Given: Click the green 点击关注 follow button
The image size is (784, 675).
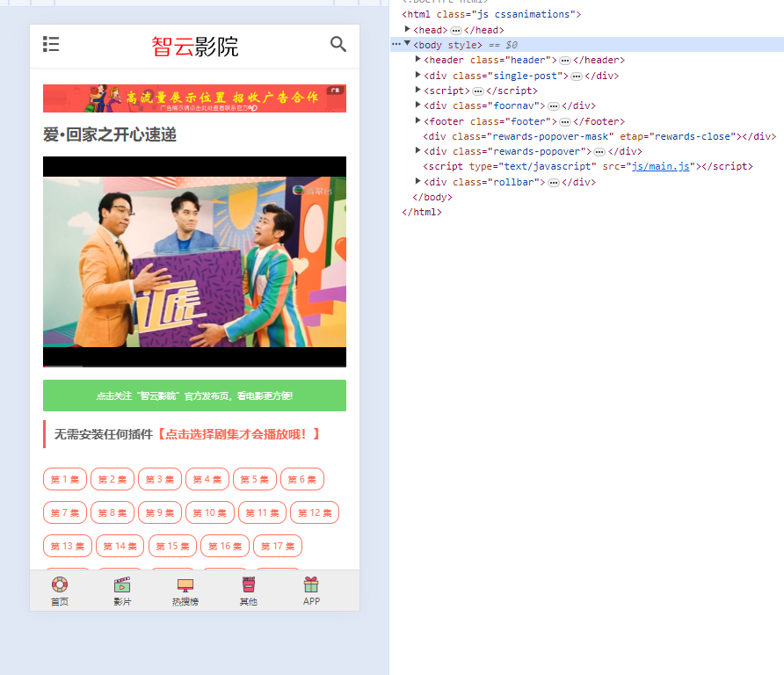Looking at the screenshot, I should click(x=194, y=396).
